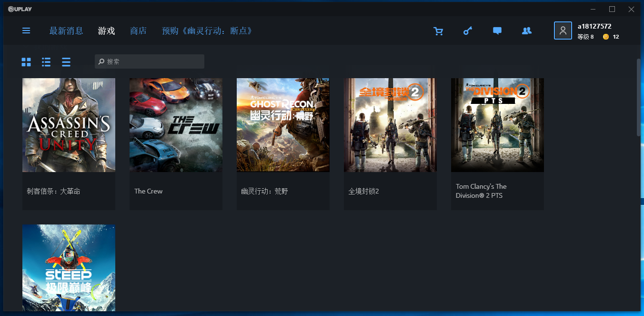This screenshot has height=316, width=644.
Task: Open the 商店 tab
Action: pos(139,31)
